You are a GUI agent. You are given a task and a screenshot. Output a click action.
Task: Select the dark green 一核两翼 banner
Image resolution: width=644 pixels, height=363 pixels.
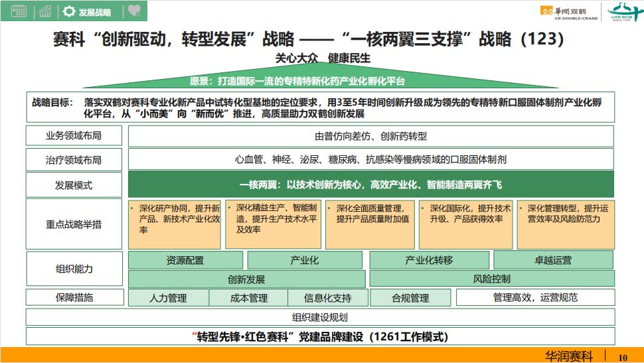pos(370,184)
